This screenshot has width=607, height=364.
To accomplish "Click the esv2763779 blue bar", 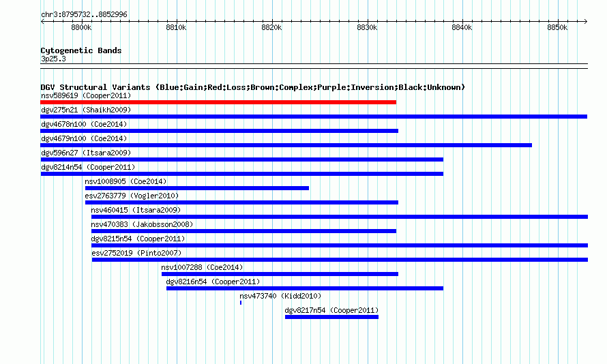I will point(241,202).
